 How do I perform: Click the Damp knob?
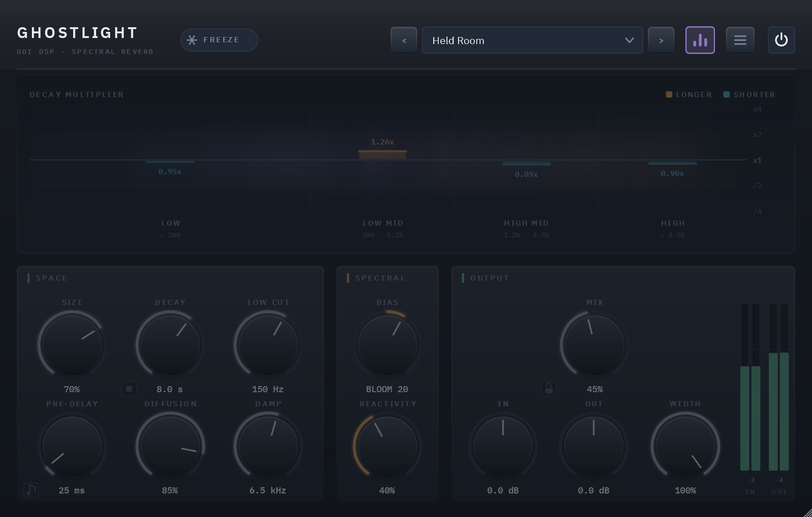click(x=268, y=446)
